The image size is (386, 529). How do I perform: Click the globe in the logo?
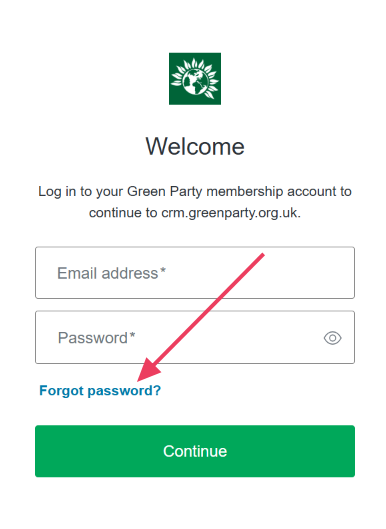pos(195,81)
